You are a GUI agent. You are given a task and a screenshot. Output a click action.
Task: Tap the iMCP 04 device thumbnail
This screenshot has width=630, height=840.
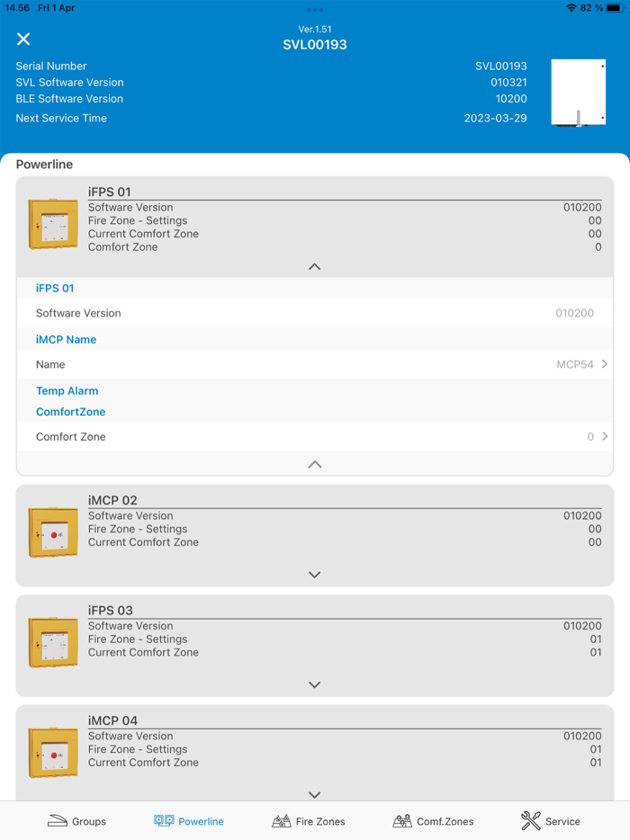click(52, 754)
